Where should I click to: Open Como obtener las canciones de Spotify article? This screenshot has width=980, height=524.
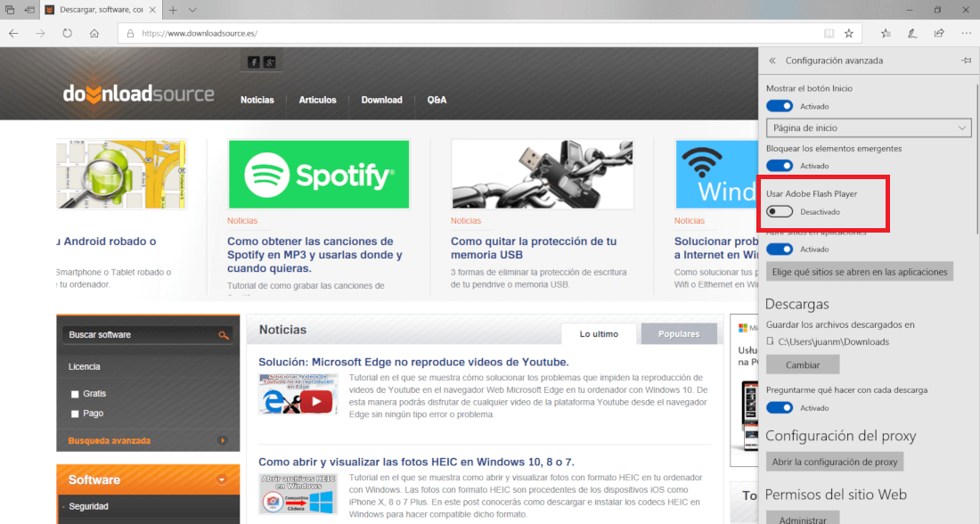pos(315,255)
